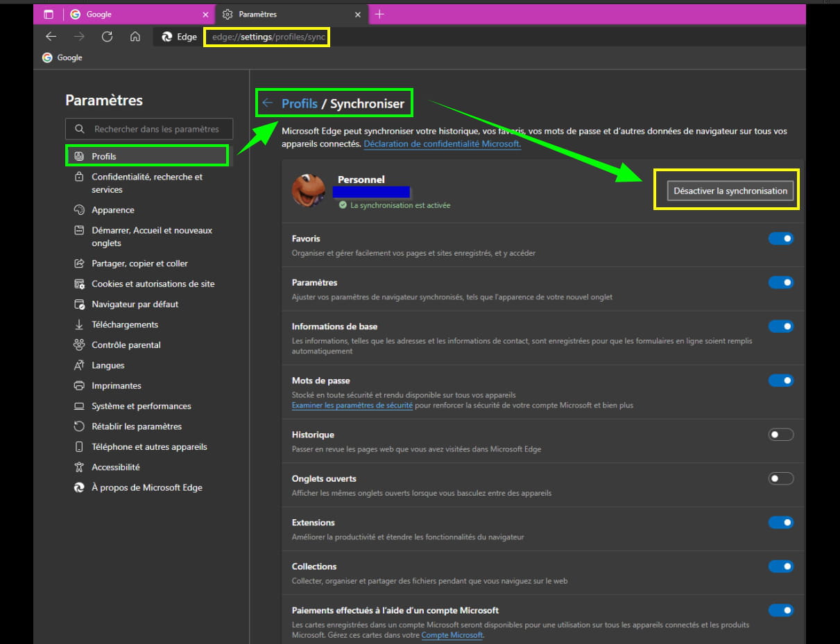
Task: Disable the Favoris sync toggle
Action: pos(781,238)
